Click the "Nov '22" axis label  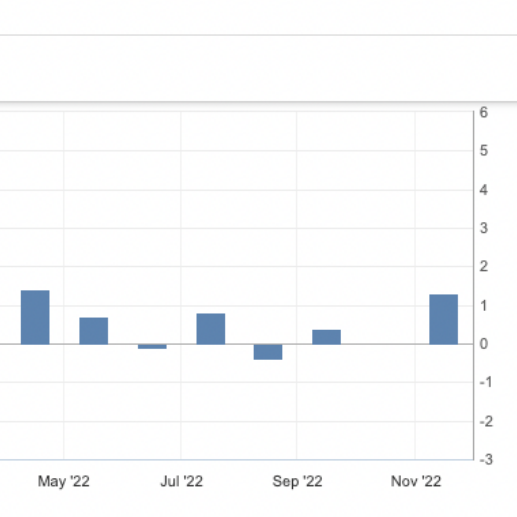(416, 481)
